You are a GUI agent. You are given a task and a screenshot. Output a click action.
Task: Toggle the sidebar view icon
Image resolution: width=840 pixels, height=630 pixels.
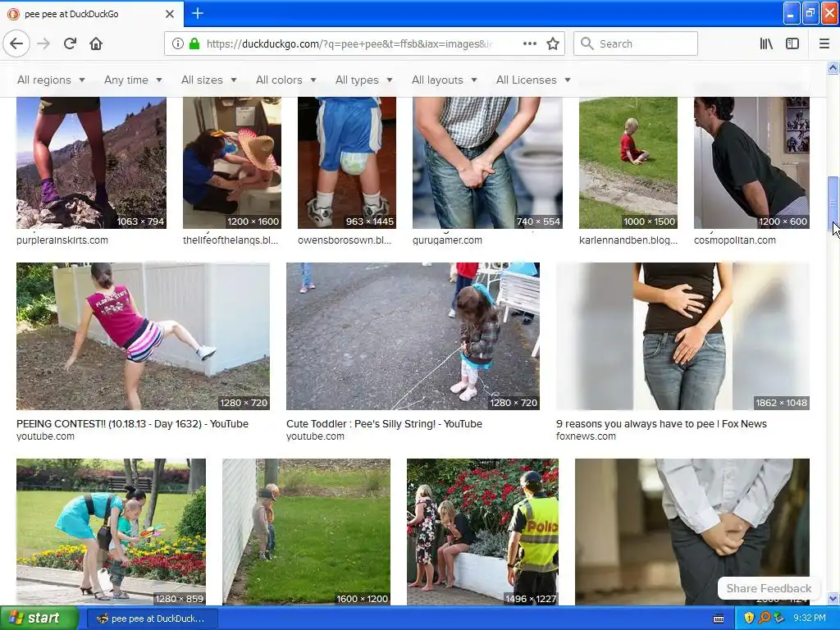coord(792,44)
